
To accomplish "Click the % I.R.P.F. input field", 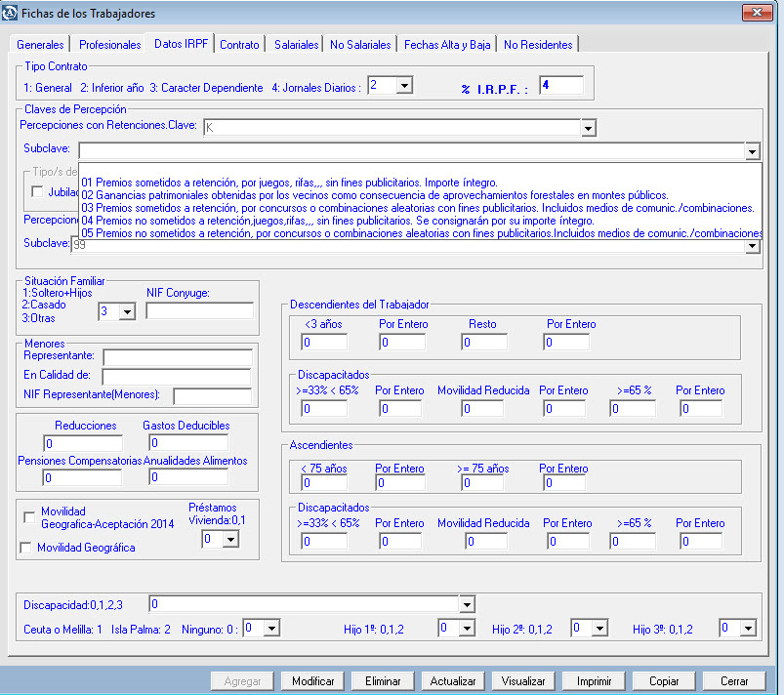I will [560, 86].
